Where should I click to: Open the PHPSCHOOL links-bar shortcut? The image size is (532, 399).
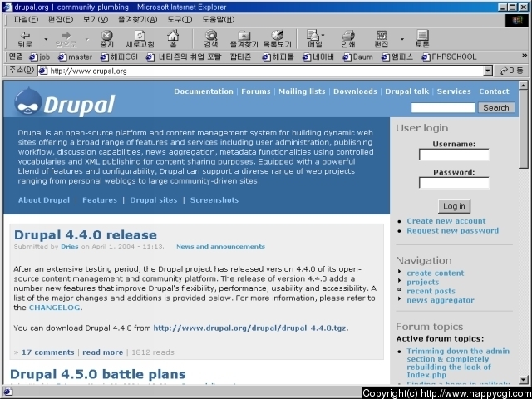tap(449, 57)
